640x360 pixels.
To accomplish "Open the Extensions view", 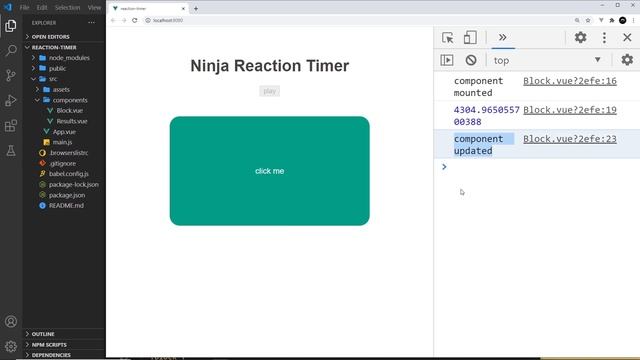I will tap(11, 126).
